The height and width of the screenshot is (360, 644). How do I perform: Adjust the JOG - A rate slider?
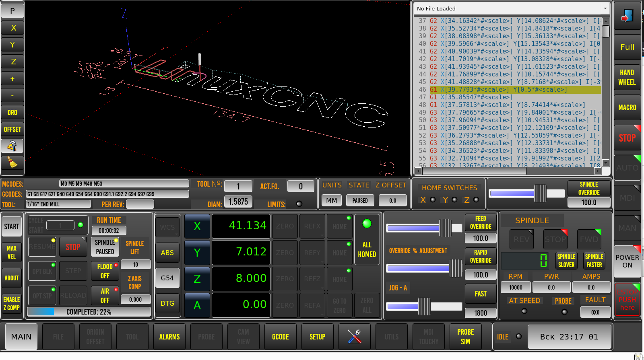tap(424, 307)
